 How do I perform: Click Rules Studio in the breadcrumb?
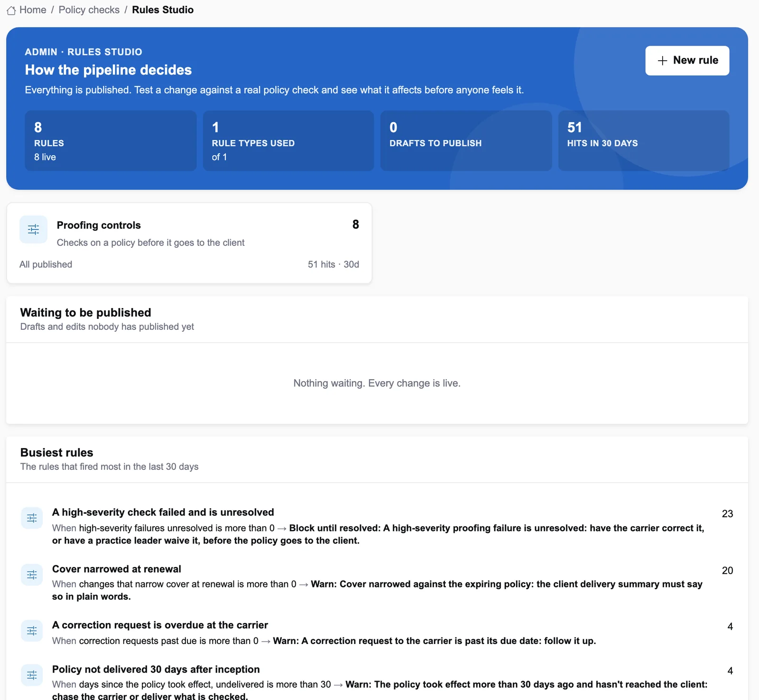[x=163, y=10]
